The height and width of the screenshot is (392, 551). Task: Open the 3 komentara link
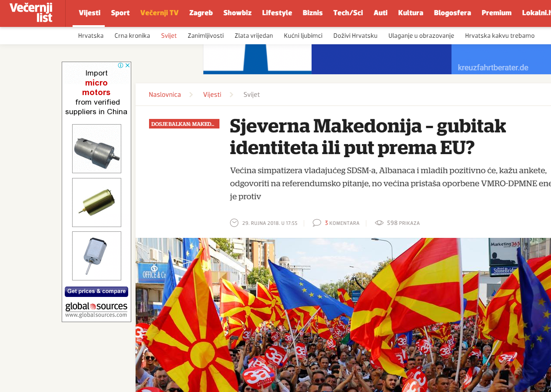(x=342, y=223)
